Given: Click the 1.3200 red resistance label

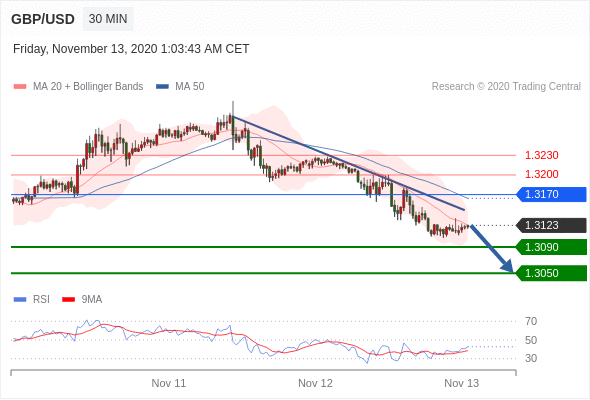Looking at the screenshot, I should pyautogui.click(x=542, y=174).
